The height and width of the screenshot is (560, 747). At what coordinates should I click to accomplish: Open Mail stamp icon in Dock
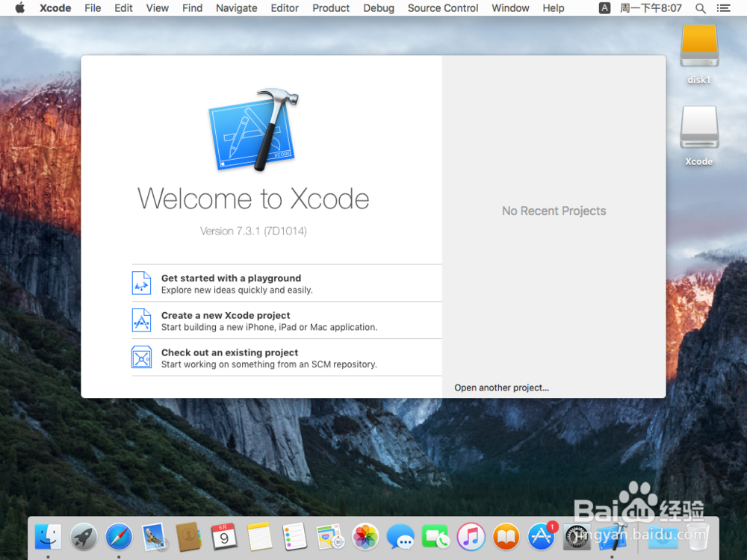pos(154,537)
